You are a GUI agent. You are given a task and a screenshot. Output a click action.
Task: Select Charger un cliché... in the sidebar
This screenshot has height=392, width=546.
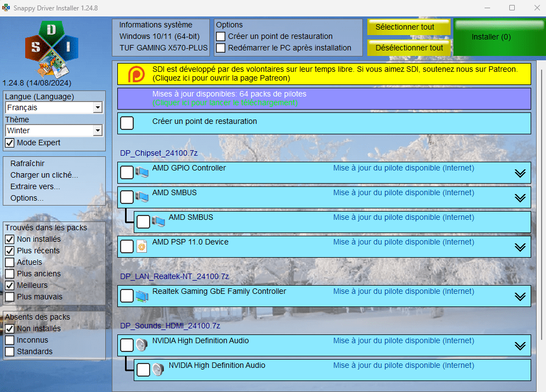pyautogui.click(x=44, y=175)
